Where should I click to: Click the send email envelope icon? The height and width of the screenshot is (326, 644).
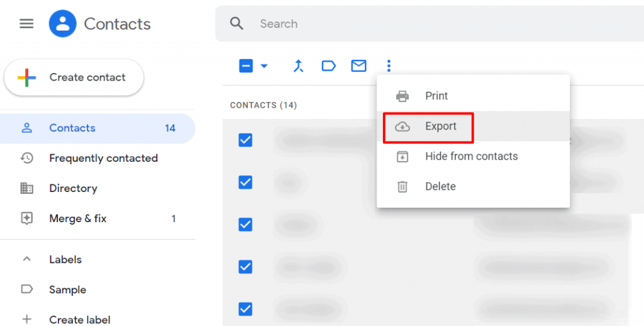[x=358, y=66]
